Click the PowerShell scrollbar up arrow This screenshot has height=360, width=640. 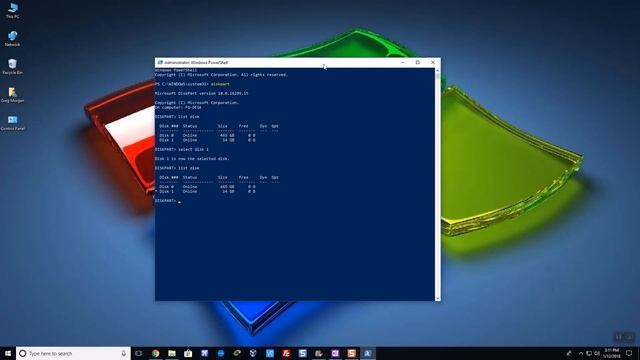coord(438,71)
